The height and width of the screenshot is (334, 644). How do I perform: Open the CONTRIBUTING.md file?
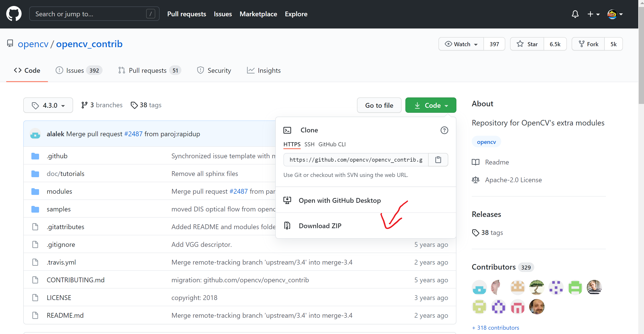[75, 280]
